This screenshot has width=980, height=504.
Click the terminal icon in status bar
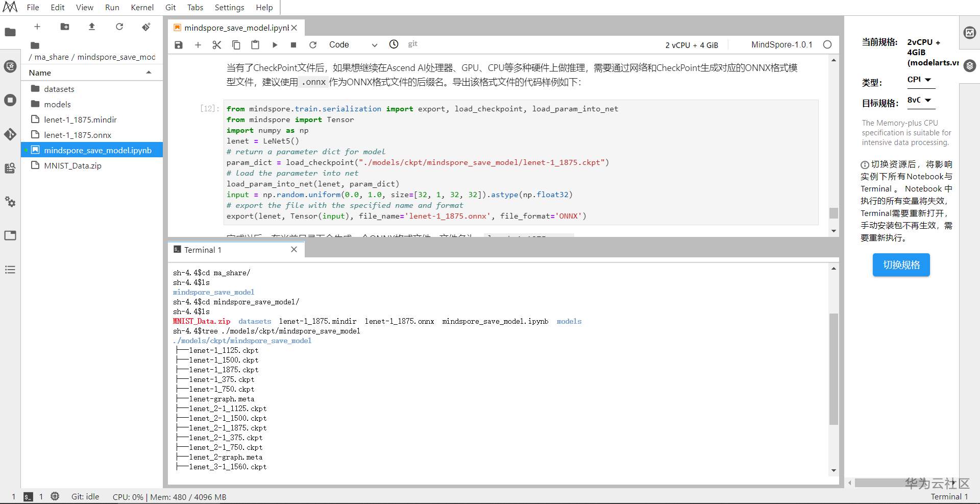[x=29, y=497]
